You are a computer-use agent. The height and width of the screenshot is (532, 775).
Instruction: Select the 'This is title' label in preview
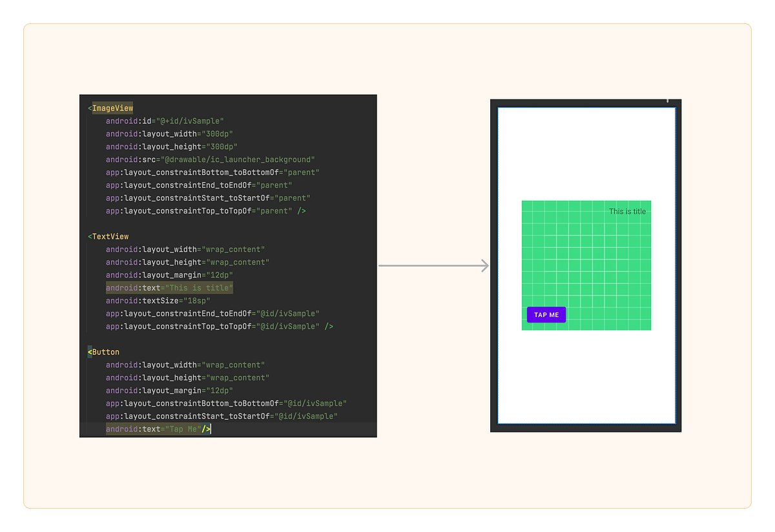coord(627,211)
